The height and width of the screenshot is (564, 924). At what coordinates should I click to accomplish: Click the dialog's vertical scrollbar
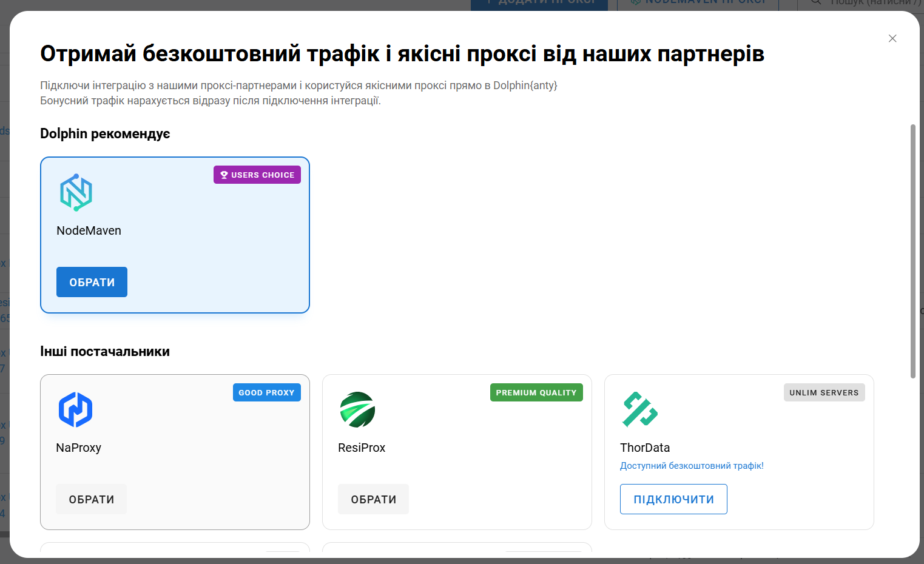(912, 252)
